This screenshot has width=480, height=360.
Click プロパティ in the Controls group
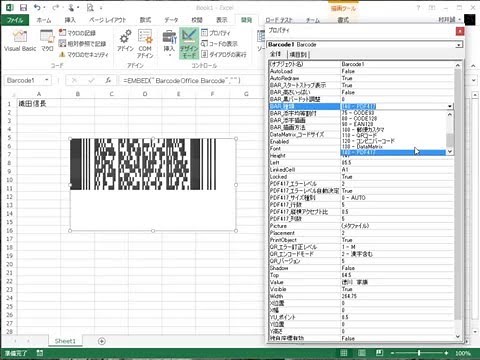(216, 33)
